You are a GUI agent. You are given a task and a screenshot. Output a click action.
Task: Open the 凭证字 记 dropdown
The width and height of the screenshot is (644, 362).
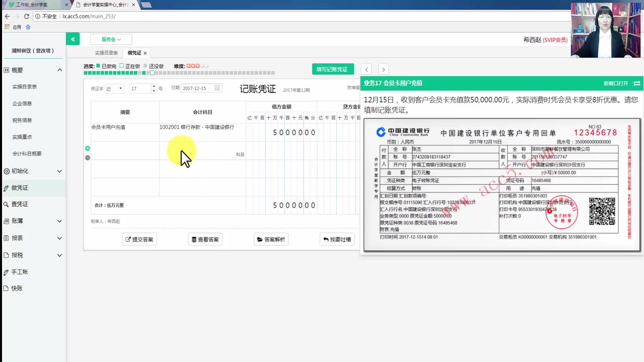114,88
